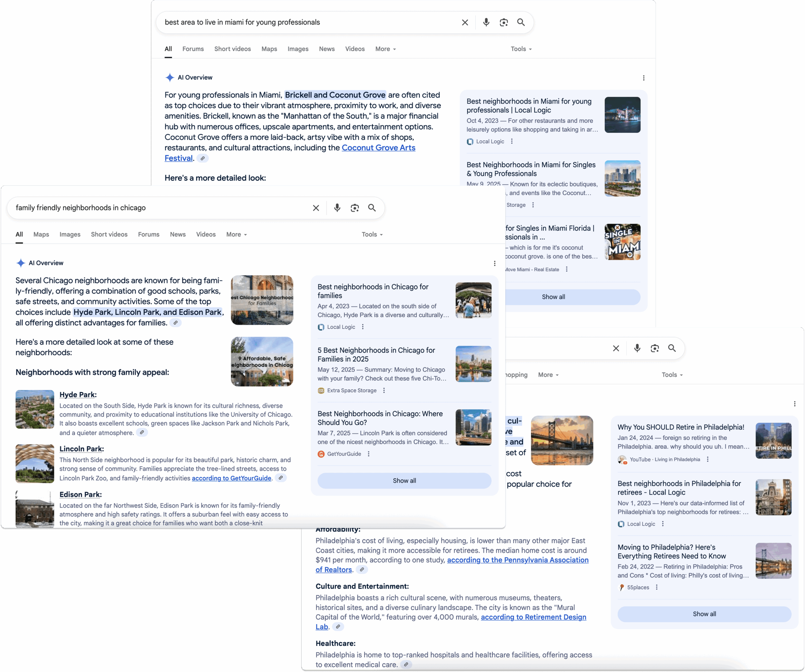Click the AI Overview sparkle icon in the Chicago window
The height and width of the screenshot is (672, 805).
tap(20, 263)
